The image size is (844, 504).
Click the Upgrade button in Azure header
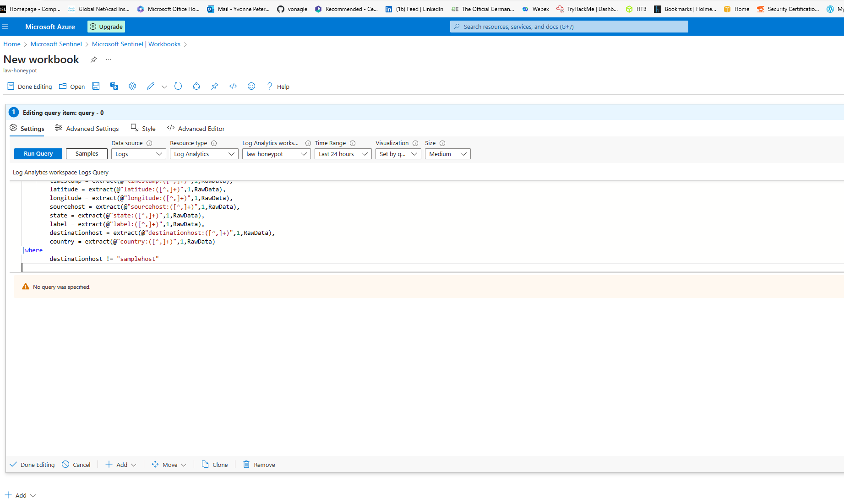106,27
